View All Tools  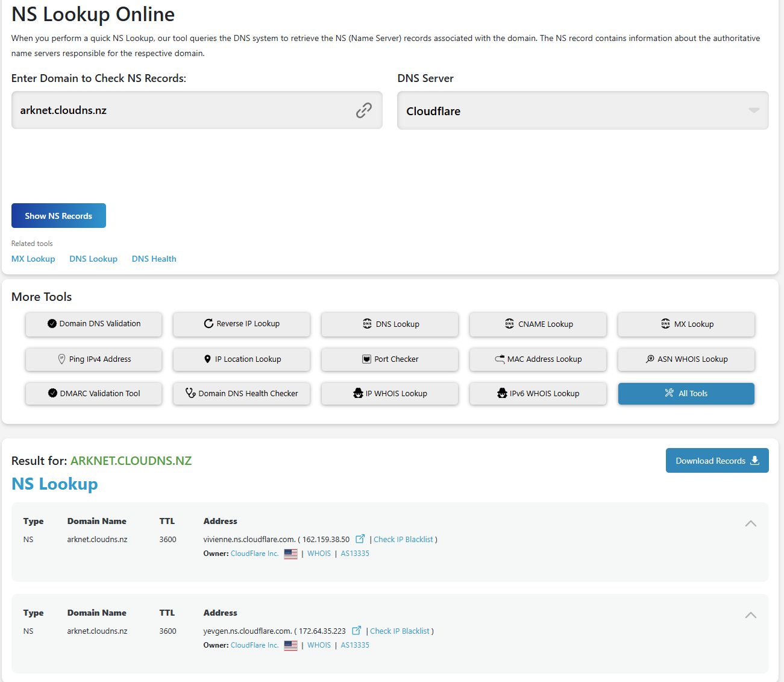click(686, 394)
